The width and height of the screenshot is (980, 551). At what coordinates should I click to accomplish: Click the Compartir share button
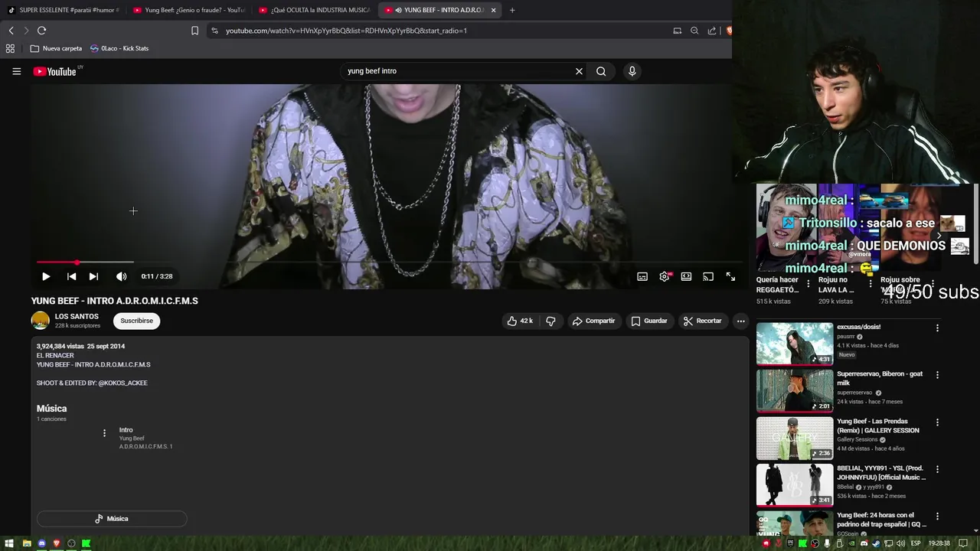(593, 321)
